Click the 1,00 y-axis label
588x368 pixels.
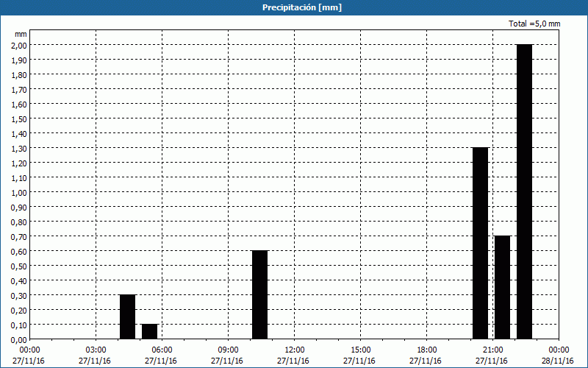(21, 192)
